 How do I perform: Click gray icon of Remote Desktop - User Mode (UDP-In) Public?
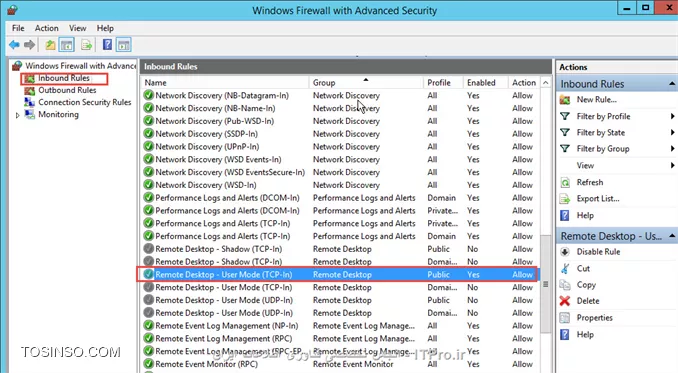click(149, 300)
